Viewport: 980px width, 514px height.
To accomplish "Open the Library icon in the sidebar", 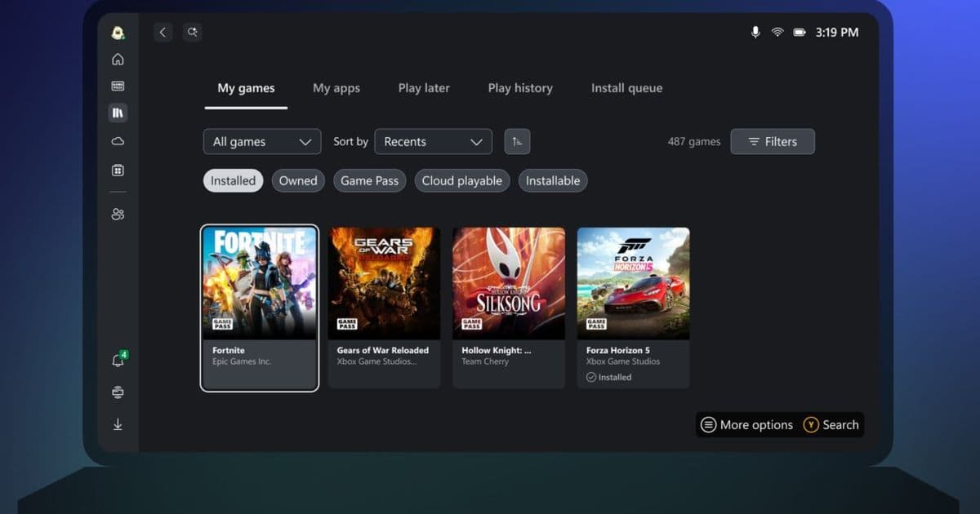I will tap(118, 112).
